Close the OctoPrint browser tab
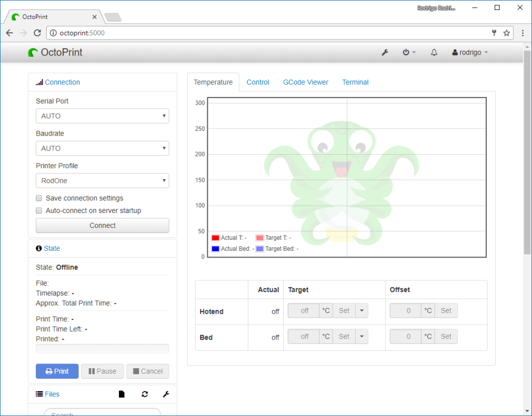The height and width of the screenshot is (416, 532). 95,17
